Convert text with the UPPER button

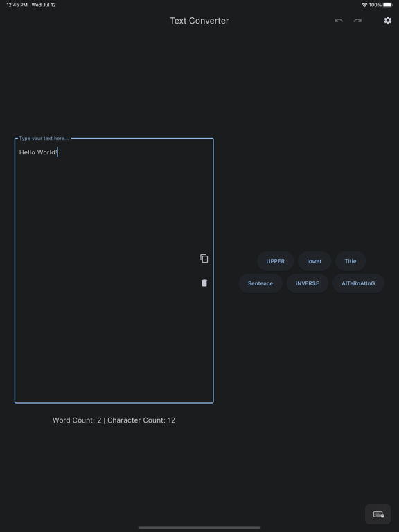[x=275, y=261]
